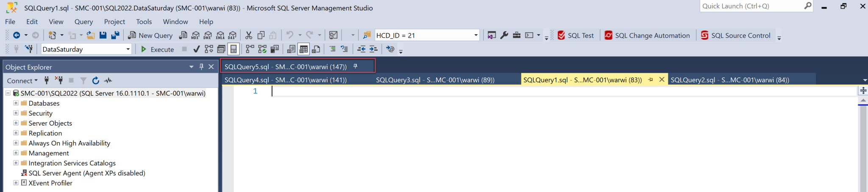Click the New Project icon
868x192 pixels.
(52, 36)
